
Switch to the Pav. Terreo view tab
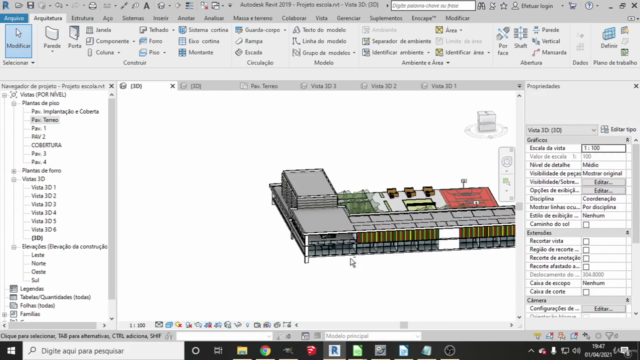pos(264,86)
